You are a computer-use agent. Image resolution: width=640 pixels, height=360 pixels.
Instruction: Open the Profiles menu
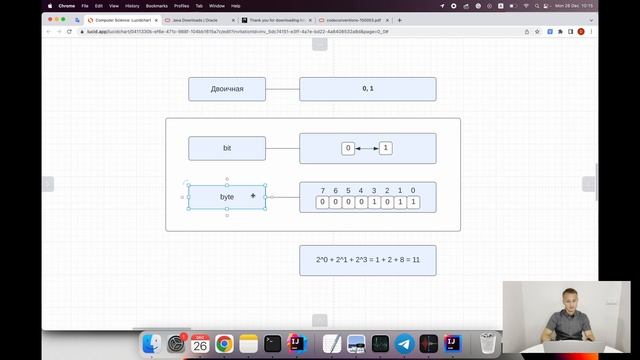181,6
